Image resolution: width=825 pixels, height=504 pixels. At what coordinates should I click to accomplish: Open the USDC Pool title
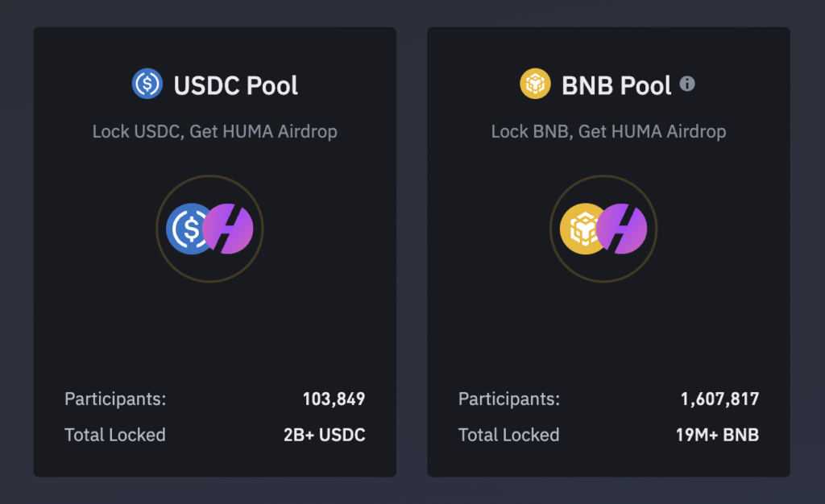pos(236,85)
